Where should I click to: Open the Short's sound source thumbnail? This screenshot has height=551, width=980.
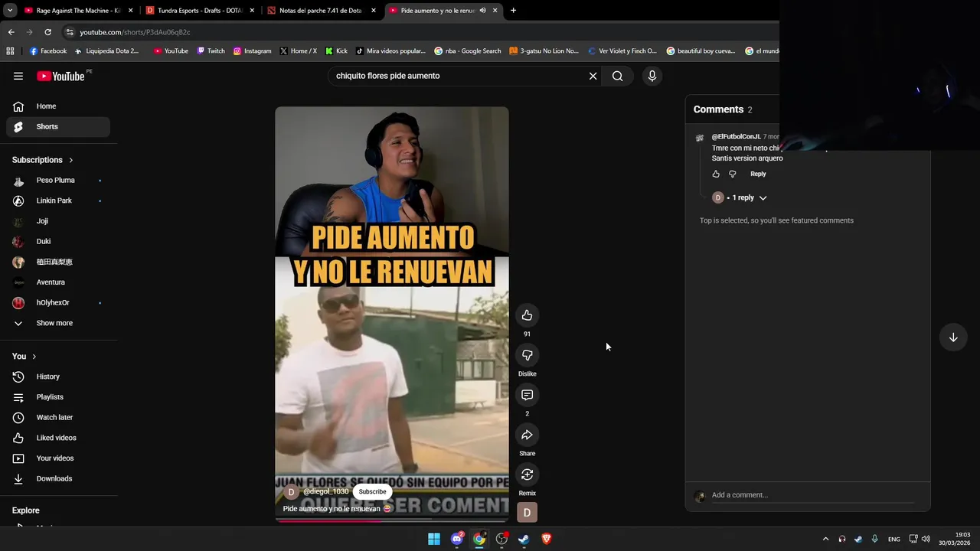point(527,512)
